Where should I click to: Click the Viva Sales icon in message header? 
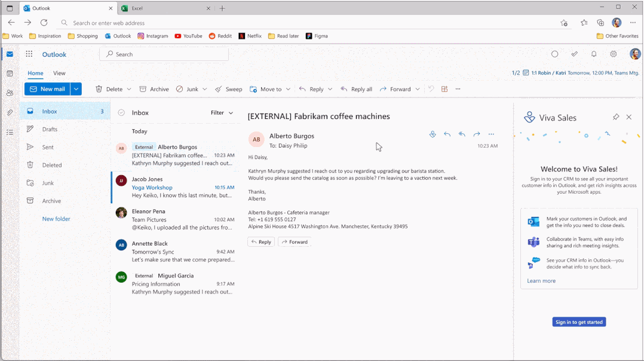click(x=433, y=134)
